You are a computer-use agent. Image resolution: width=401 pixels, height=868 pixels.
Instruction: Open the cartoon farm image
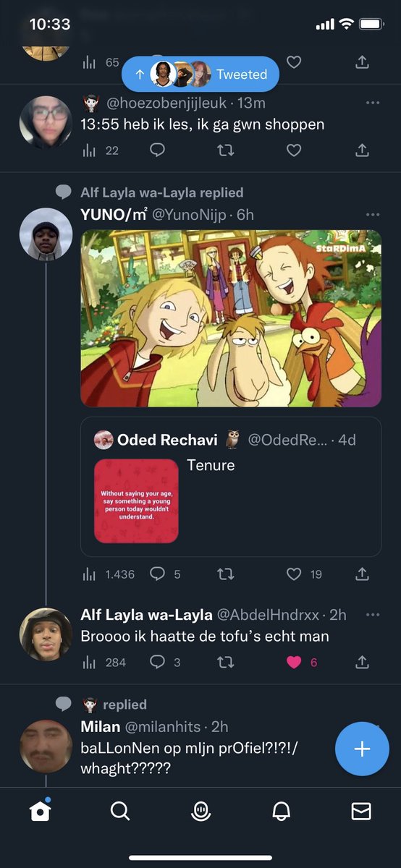tap(231, 318)
